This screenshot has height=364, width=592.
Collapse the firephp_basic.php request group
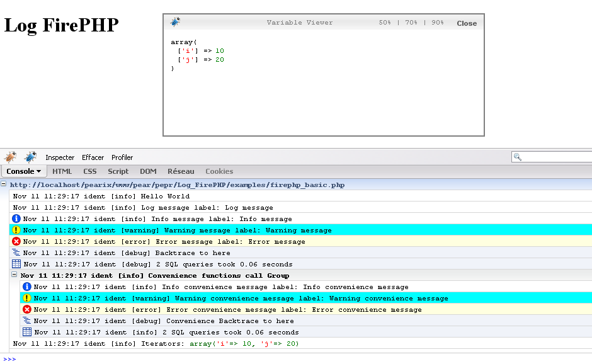(x=3, y=184)
